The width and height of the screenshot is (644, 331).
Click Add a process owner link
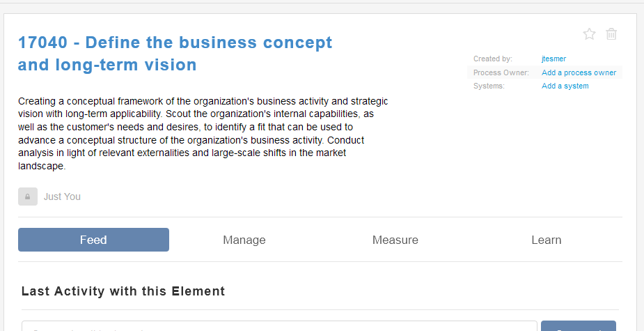coord(579,72)
